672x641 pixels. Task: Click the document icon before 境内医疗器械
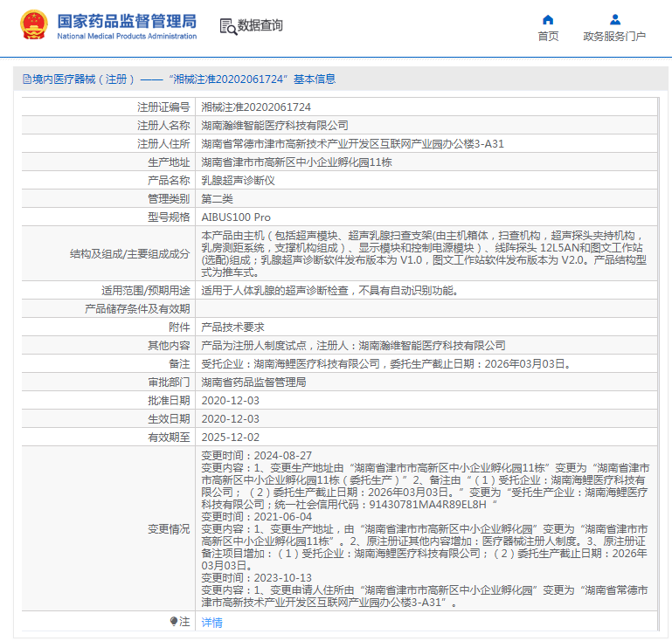pos(26,79)
